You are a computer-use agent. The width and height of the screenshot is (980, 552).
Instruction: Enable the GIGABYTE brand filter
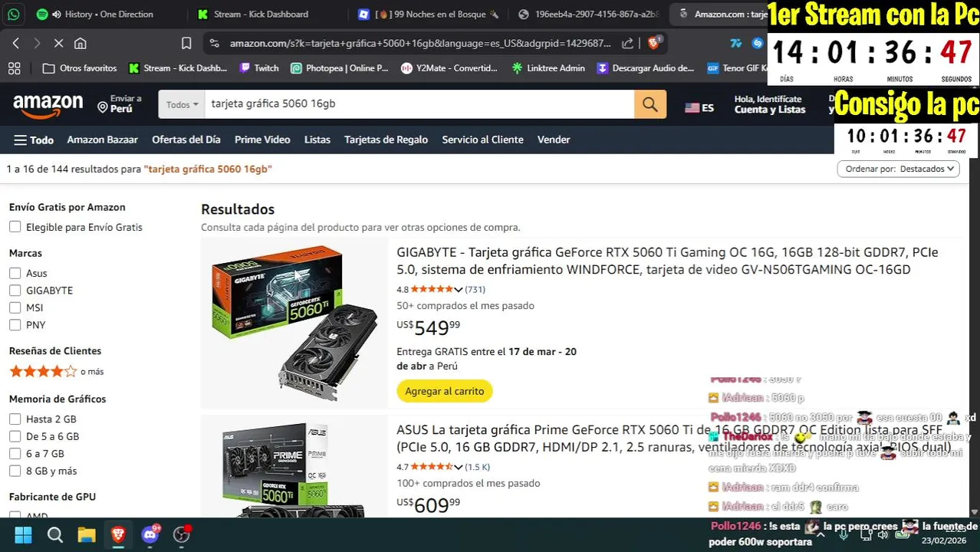15,291
